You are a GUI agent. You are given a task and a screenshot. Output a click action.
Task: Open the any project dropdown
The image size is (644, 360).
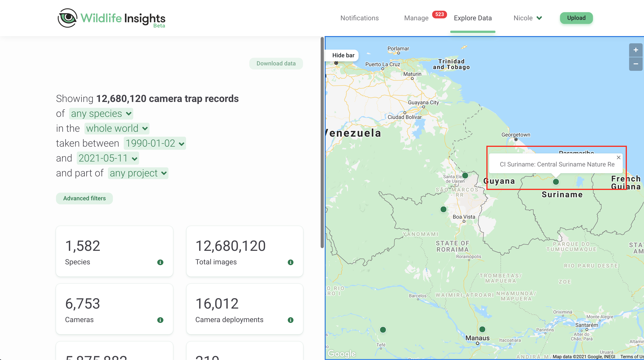pos(138,173)
